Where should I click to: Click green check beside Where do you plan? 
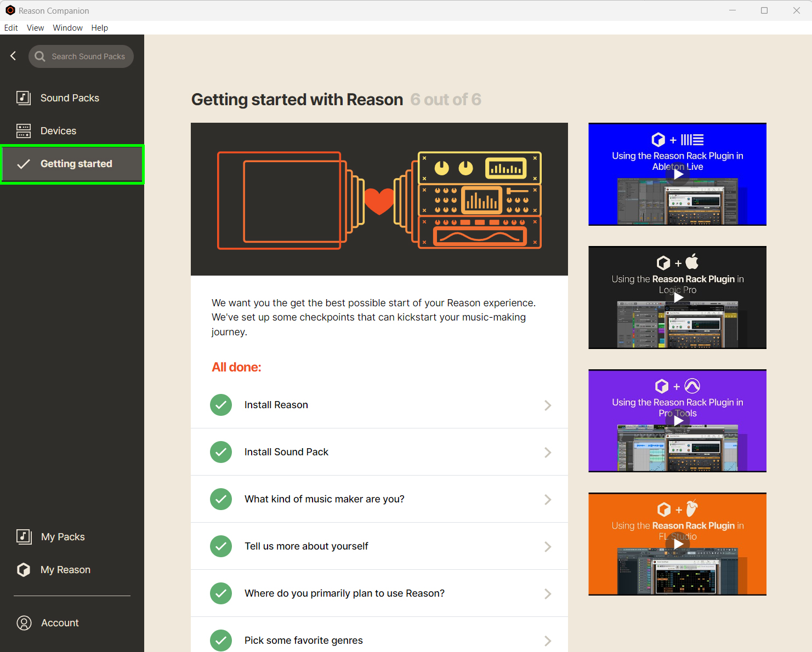(x=221, y=593)
